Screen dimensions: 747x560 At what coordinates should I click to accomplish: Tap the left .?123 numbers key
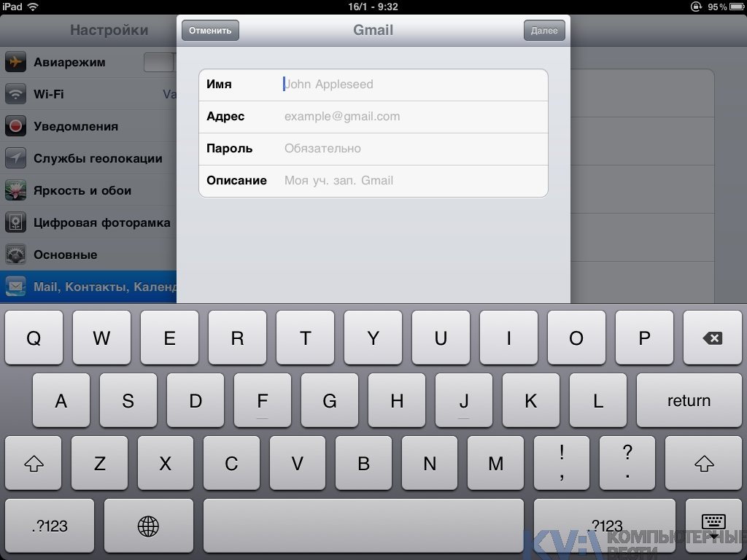coord(50,526)
